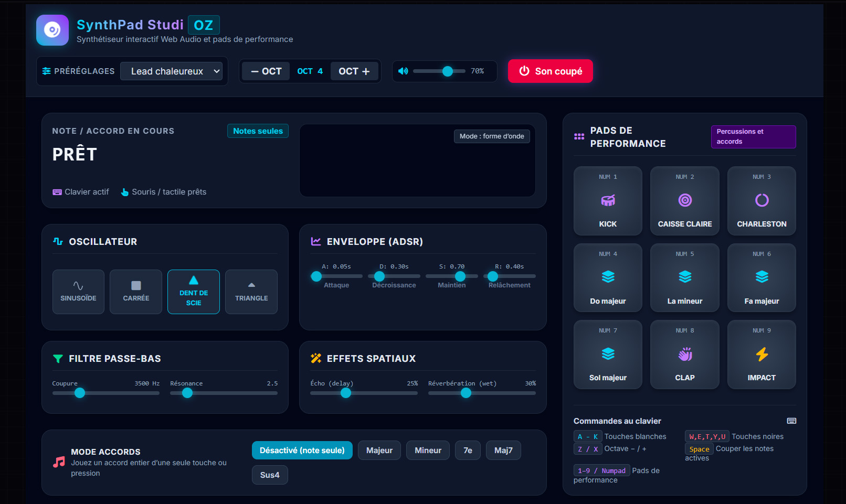Play the Do majeur chord pad
The image size is (846, 504).
[608, 278]
